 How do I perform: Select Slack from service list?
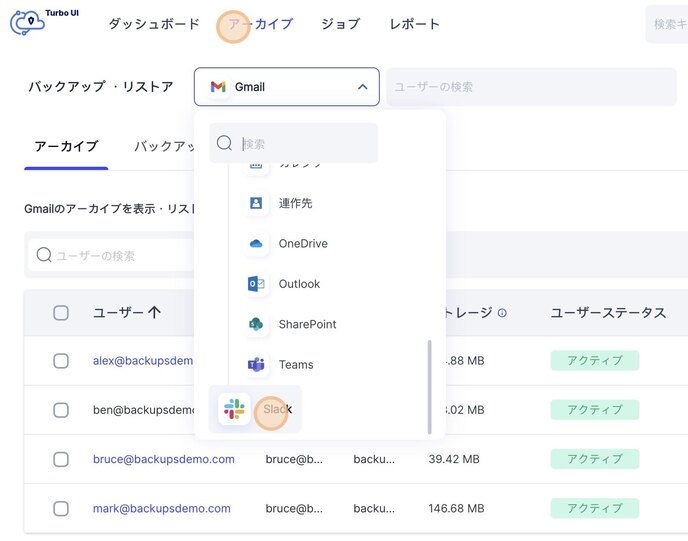[x=255, y=409]
